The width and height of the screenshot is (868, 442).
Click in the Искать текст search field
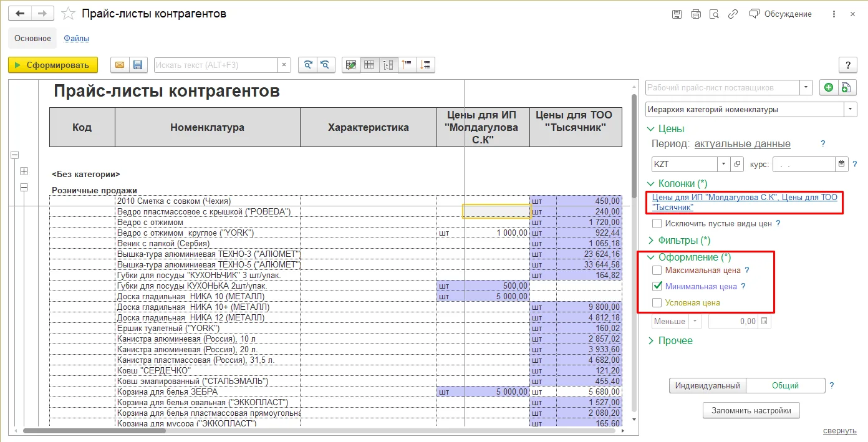click(x=216, y=65)
